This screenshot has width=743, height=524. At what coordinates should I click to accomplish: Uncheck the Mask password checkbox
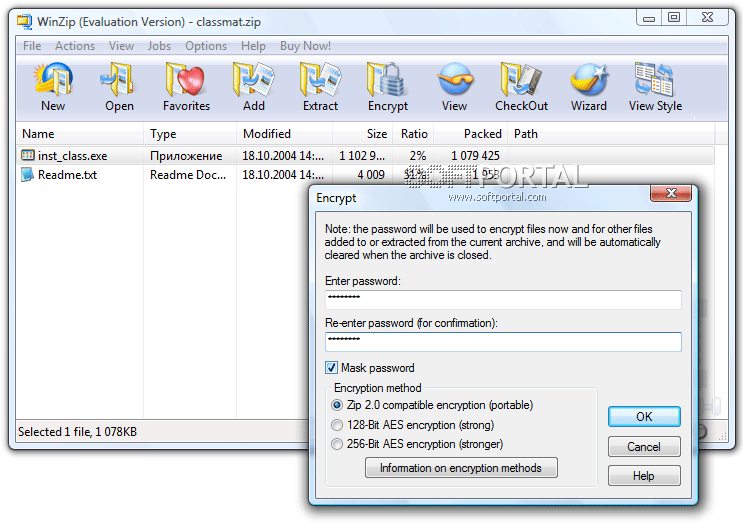tap(331, 368)
